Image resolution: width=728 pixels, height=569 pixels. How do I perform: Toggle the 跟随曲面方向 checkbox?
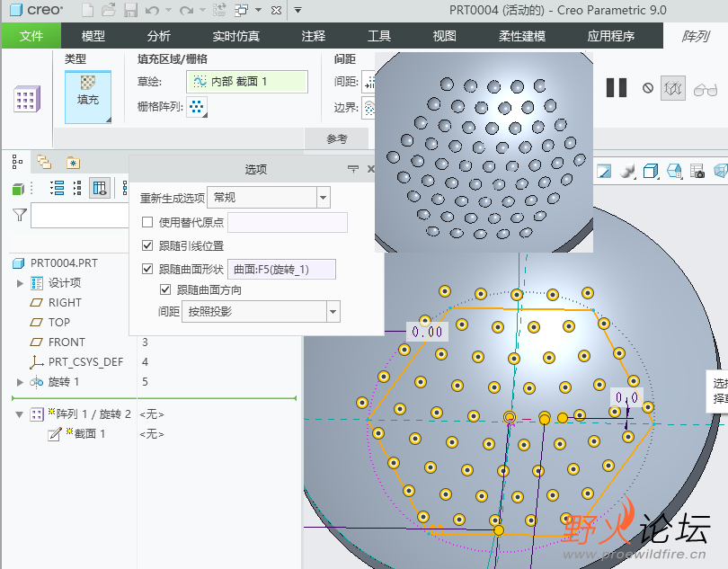coord(165,289)
